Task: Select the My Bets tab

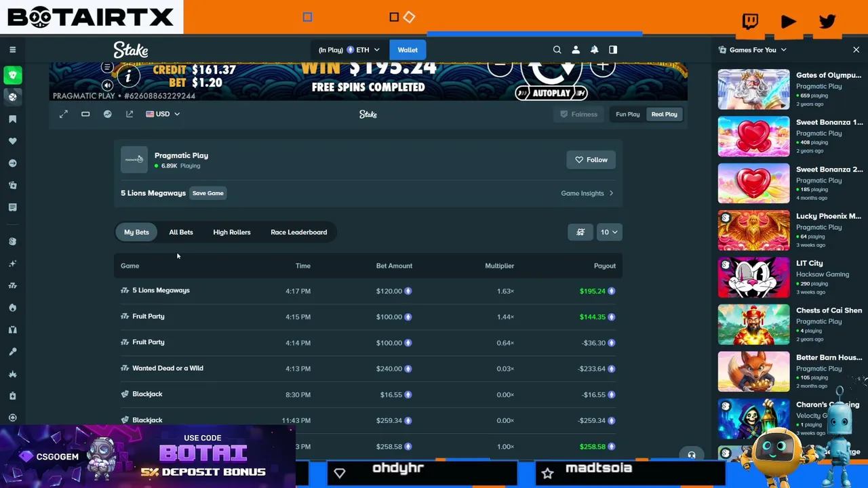Action: [x=136, y=232]
